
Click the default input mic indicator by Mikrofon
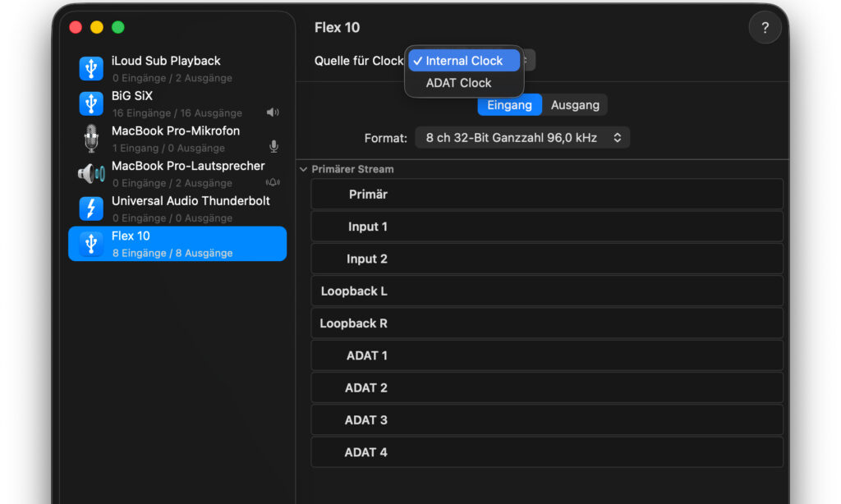pyautogui.click(x=273, y=146)
